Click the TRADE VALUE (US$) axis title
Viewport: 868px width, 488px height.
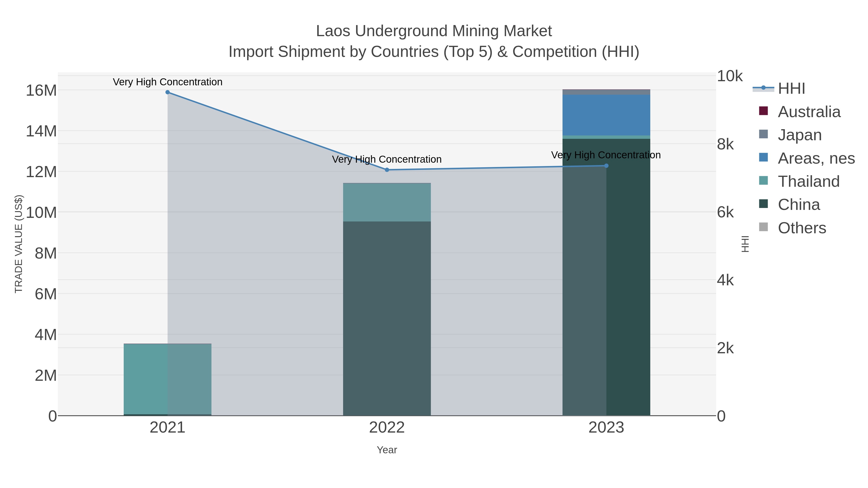19,244
